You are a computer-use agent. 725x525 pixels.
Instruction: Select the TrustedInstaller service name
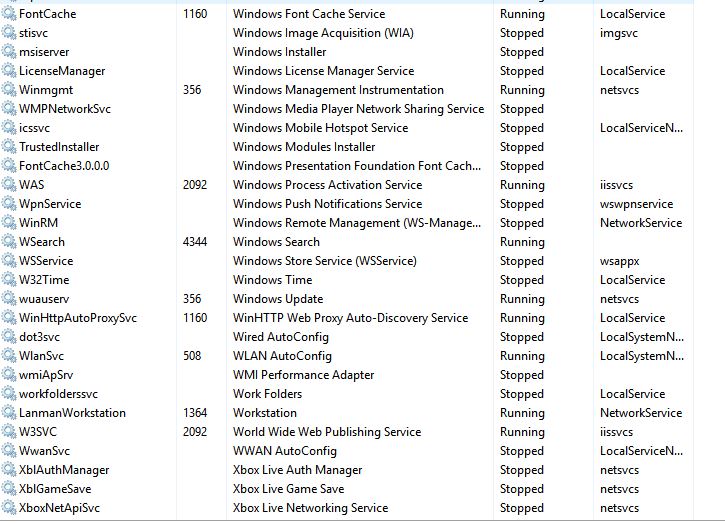[59, 147]
